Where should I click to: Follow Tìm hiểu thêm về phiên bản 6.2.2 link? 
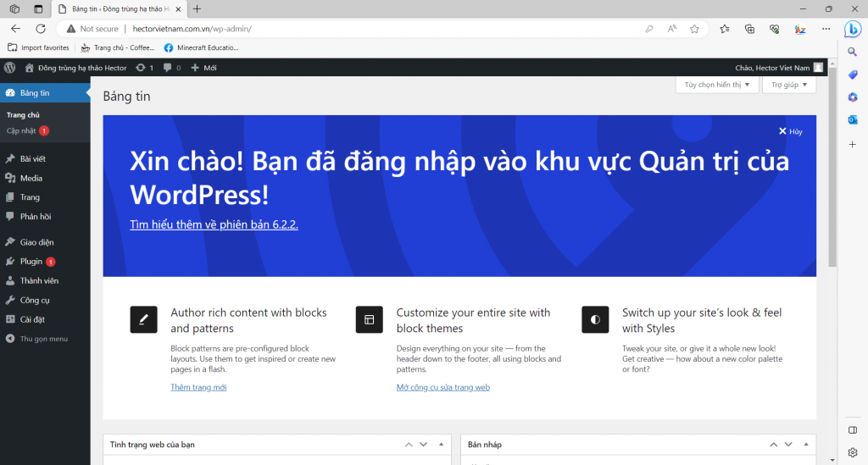[x=214, y=224]
